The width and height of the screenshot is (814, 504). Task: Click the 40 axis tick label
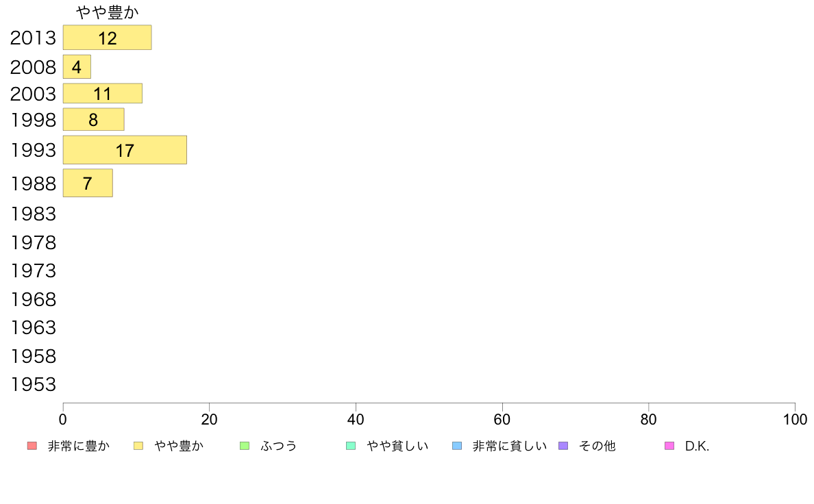tap(356, 419)
